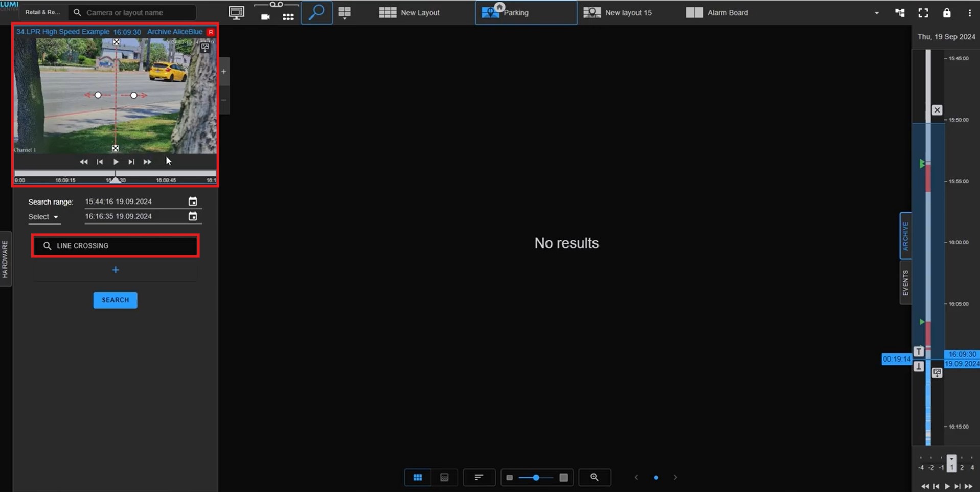The image size is (980, 492).
Task: Open the three-dot more options menu
Action: (x=969, y=13)
